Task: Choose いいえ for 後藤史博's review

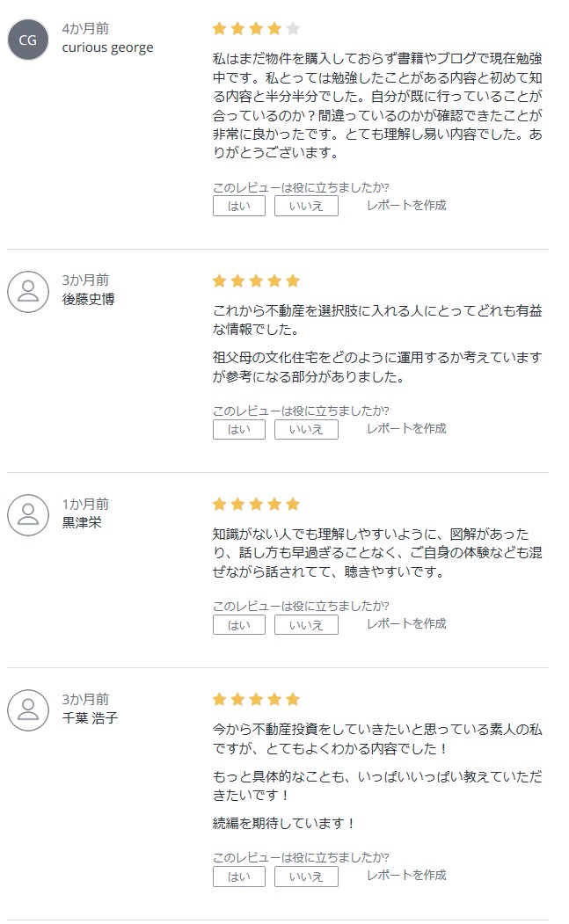Action: tap(306, 430)
